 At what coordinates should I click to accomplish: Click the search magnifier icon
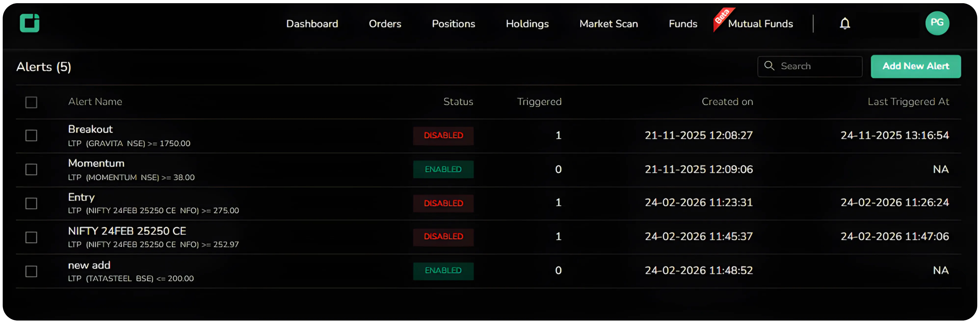[x=770, y=66]
